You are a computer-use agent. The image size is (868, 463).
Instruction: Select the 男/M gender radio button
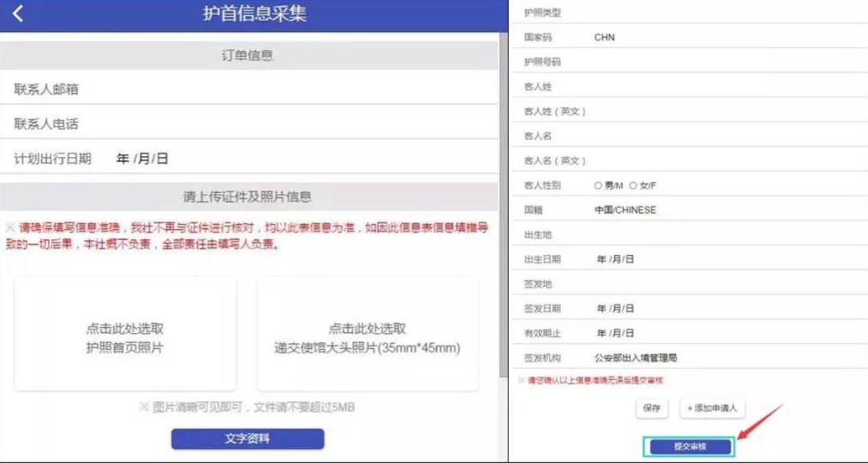[598, 185]
